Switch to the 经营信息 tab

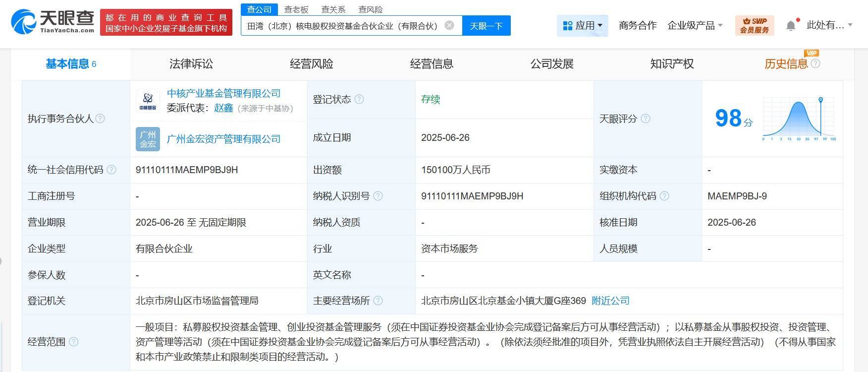coord(432,63)
